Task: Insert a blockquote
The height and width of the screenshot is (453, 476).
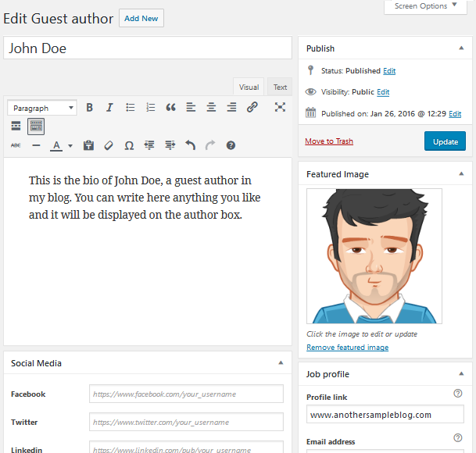Action: 171,108
